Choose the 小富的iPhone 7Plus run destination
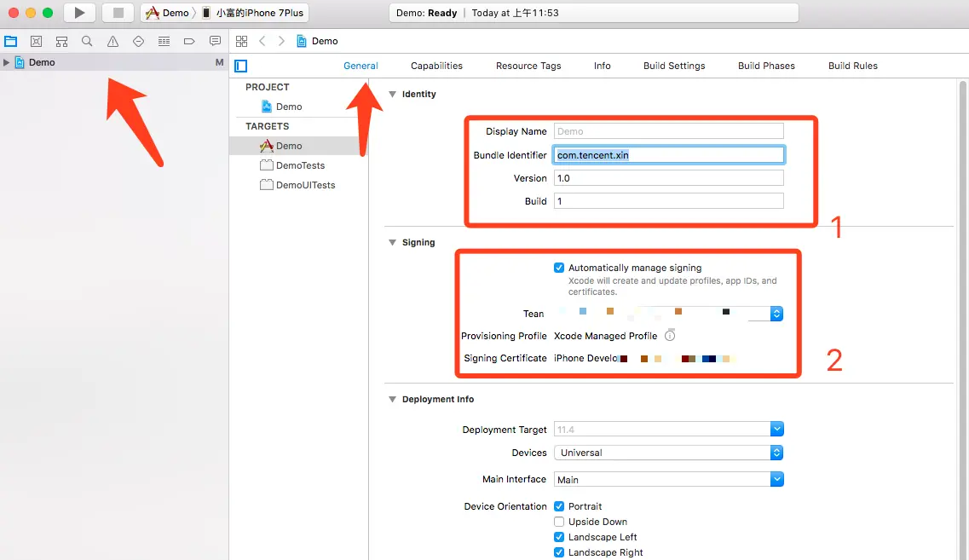The image size is (969, 560). tap(253, 13)
